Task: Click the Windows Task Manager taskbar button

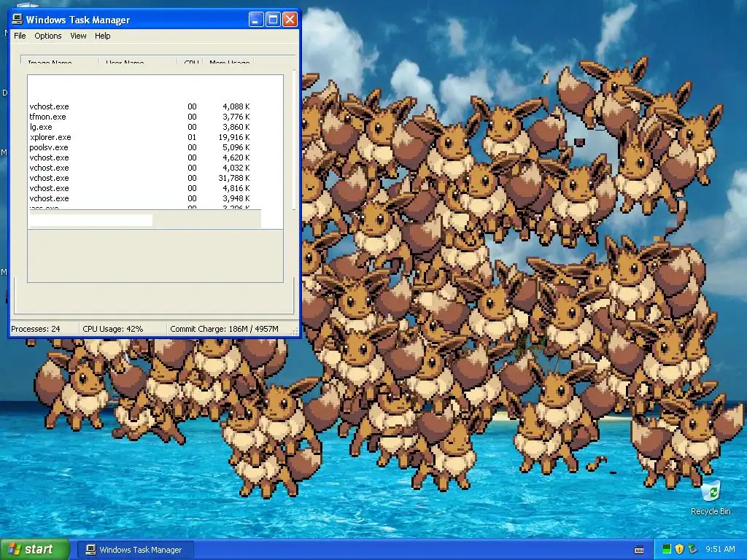Action: point(135,550)
